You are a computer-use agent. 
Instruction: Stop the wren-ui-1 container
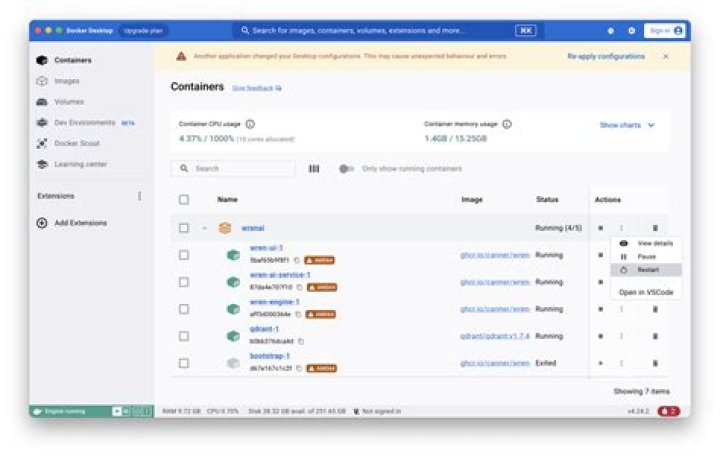click(x=600, y=255)
